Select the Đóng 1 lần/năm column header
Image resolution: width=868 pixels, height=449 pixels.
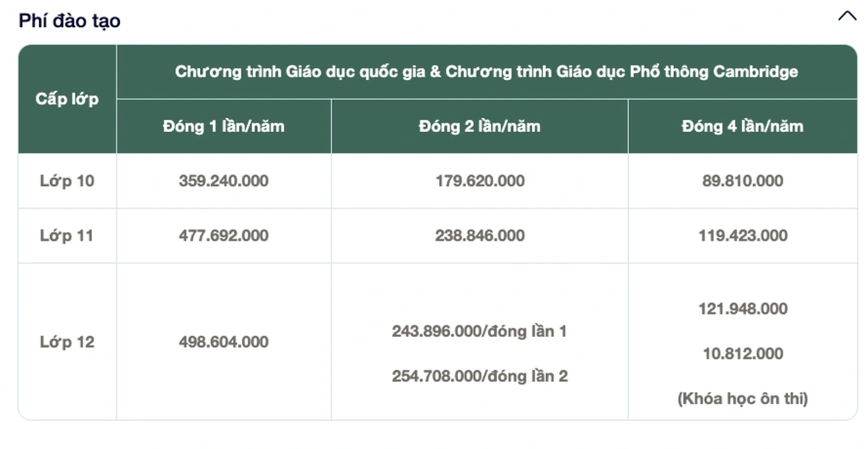[224, 127]
